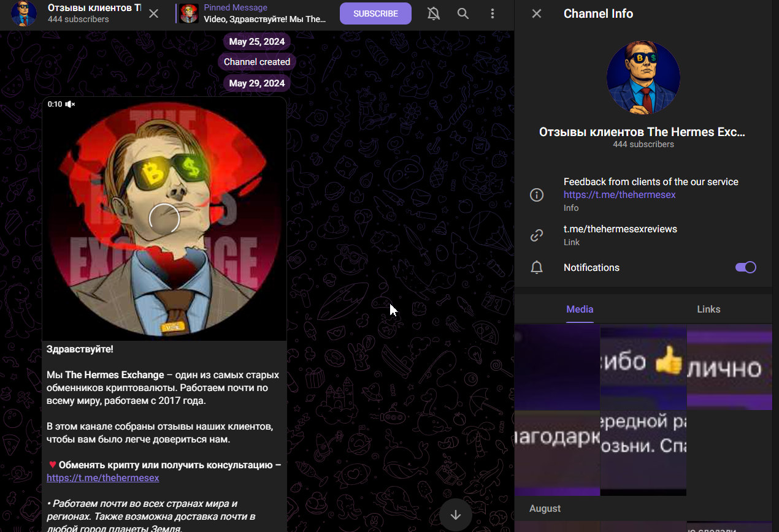This screenshot has height=532, width=779.
Task: Unmute the video via the speaker icon
Action: [71, 104]
